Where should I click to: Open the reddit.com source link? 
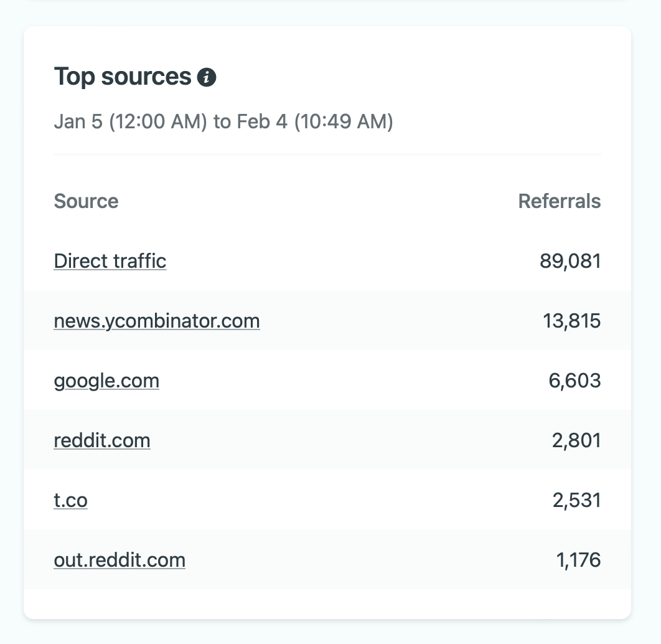[x=102, y=441]
